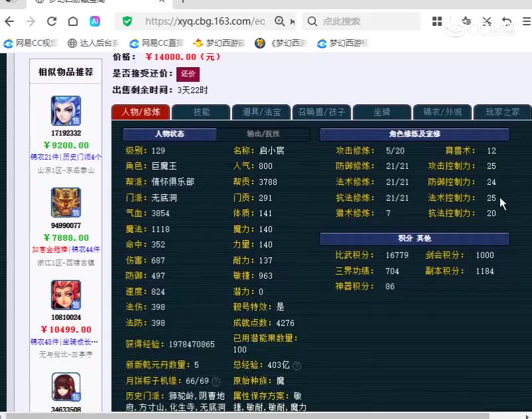532x419 pixels.
Task: Open the browser home page icon
Action: pyautogui.click(x=73, y=22)
